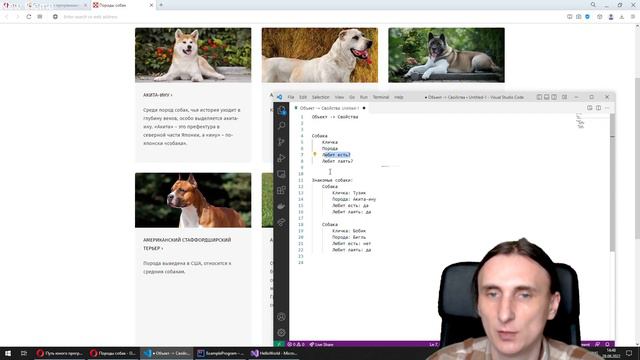
Task: Open the Extensions view
Action: [281, 190]
